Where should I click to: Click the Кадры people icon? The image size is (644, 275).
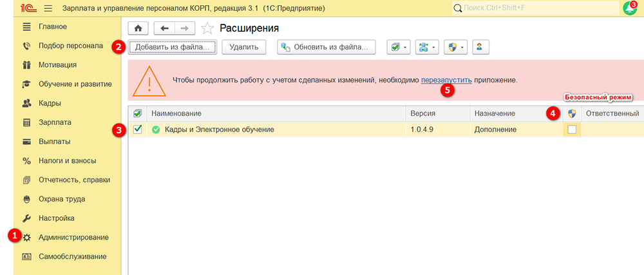(x=26, y=103)
